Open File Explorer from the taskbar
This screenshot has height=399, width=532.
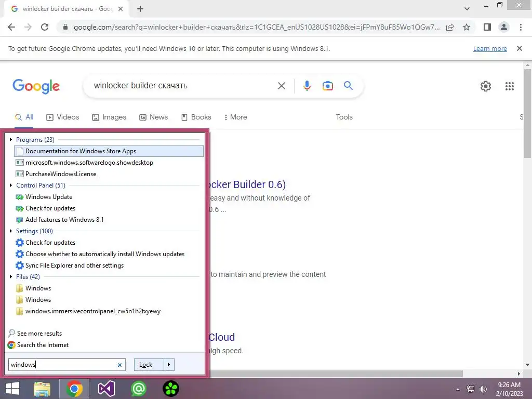tap(42, 389)
